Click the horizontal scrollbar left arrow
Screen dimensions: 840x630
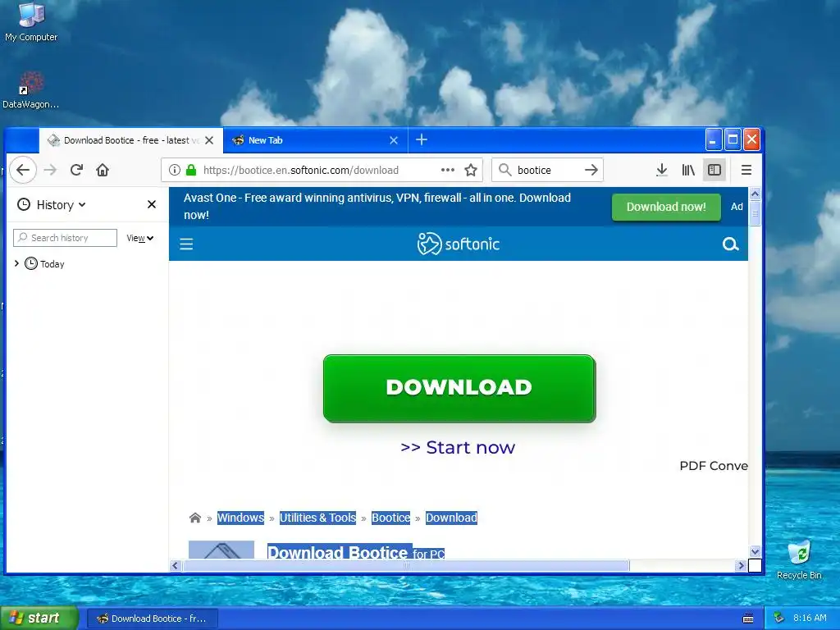click(x=176, y=566)
